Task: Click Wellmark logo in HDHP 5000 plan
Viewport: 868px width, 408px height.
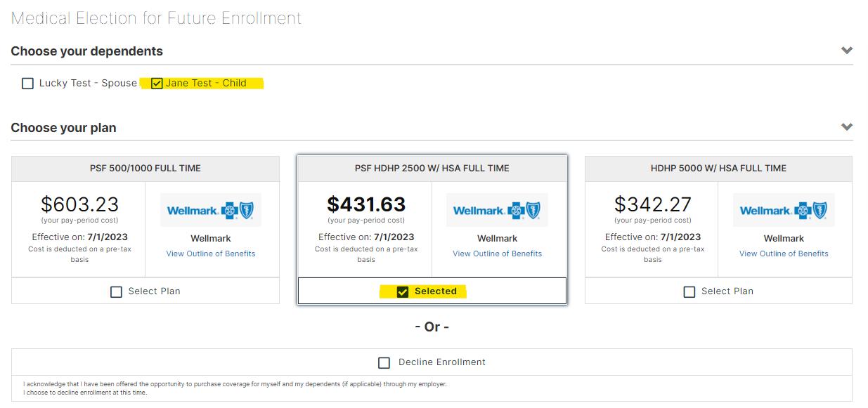Action: (784, 210)
